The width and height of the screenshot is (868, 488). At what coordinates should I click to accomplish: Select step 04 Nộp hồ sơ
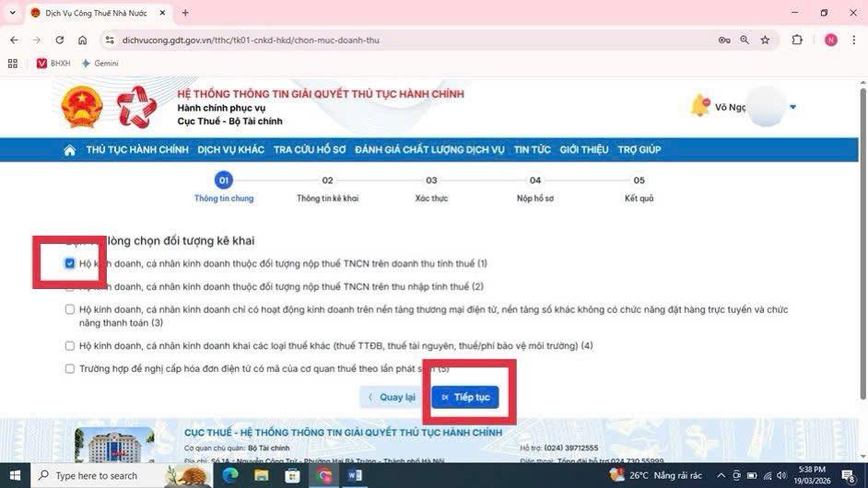tap(534, 188)
